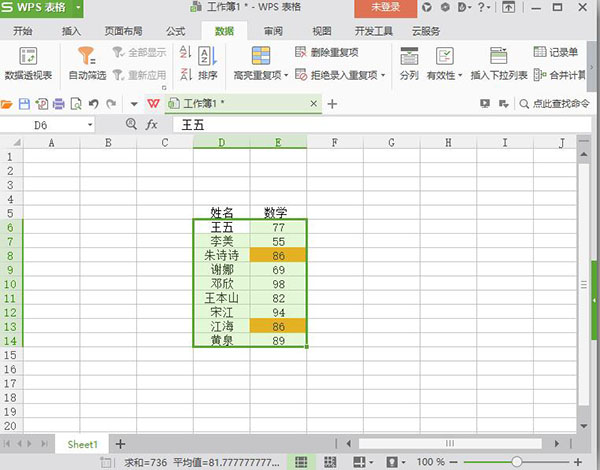Click the 全部显示 show all button

point(140,52)
